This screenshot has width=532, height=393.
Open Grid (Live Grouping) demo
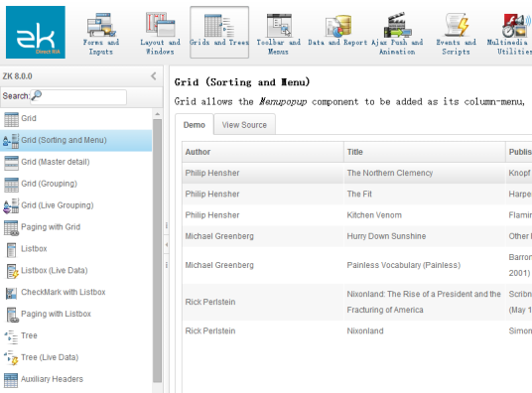point(76,205)
